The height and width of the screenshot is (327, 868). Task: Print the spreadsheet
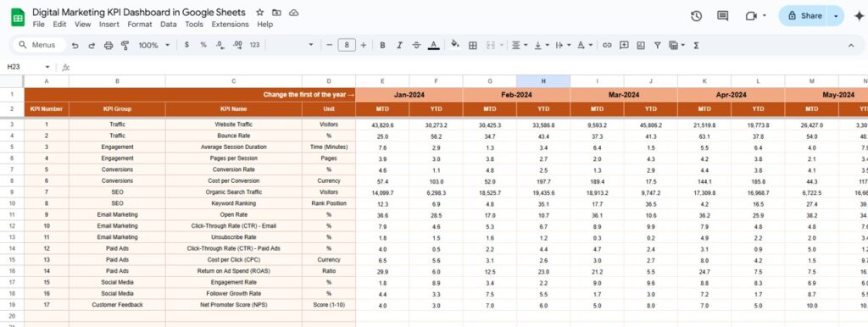click(x=108, y=46)
